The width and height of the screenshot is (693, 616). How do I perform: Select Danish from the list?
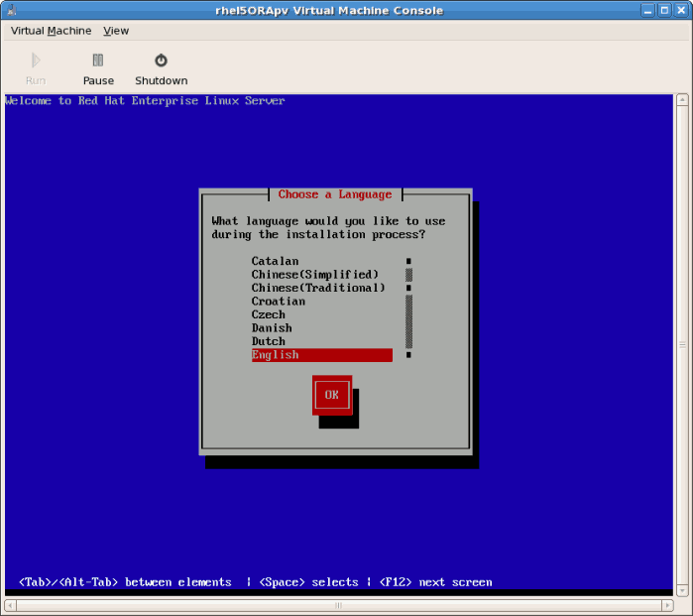(x=271, y=328)
